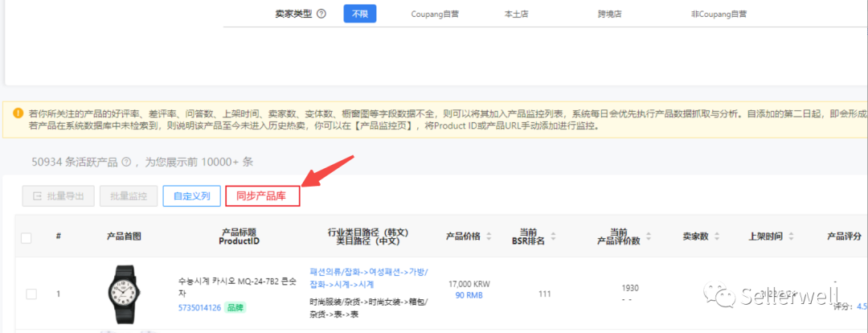This screenshot has width=868, height=333.
Task: Click the 品牌 tag on product row
Action: click(235, 307)
